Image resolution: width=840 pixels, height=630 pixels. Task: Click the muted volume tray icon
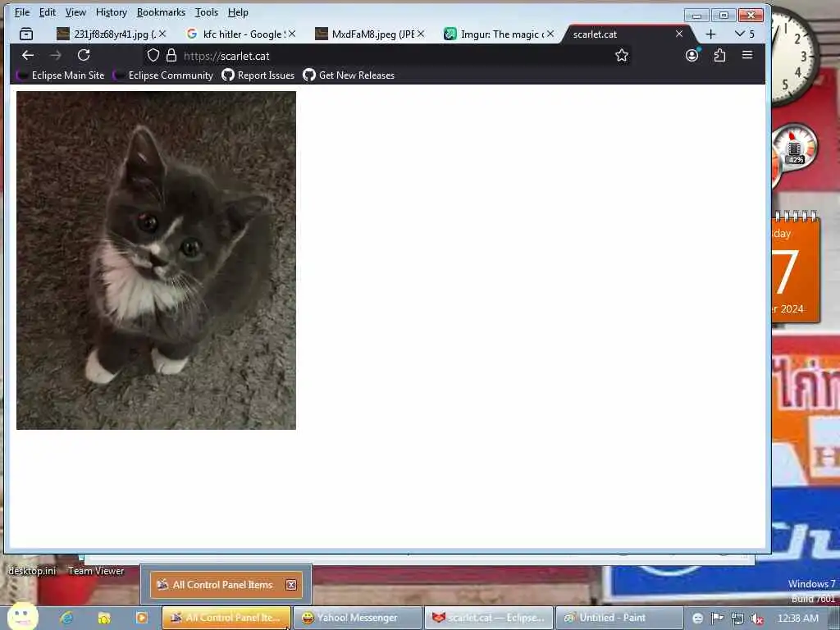tap(757, 619)
